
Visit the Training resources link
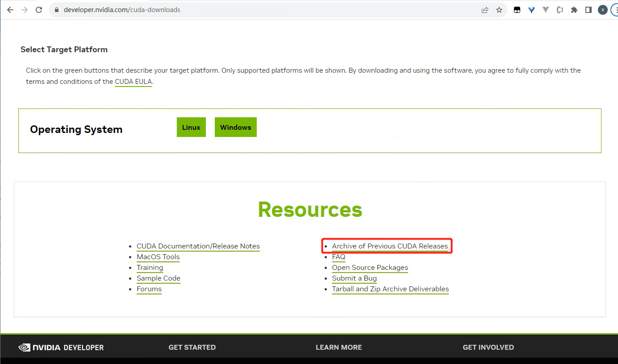coord(150,268)
